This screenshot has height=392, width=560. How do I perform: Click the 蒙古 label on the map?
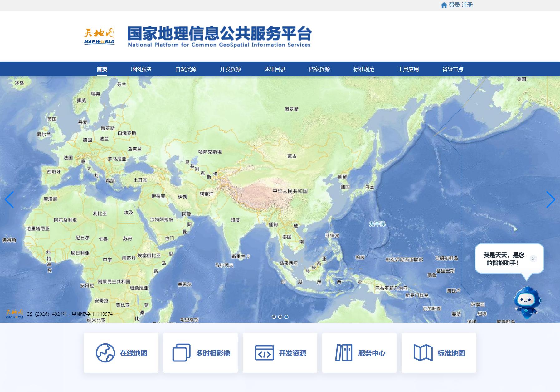[x=292, y=156]
